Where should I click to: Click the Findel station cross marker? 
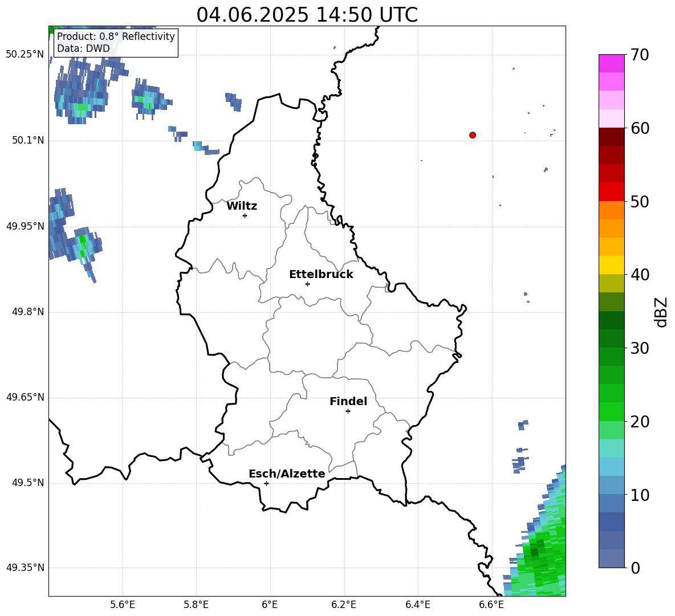[x=348, y=411]
